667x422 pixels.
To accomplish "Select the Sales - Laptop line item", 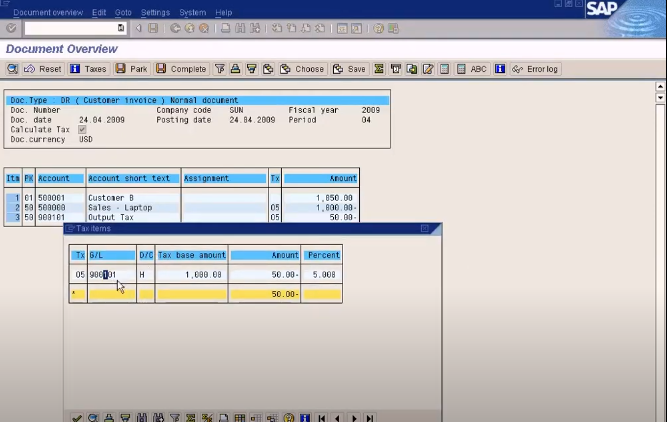I will point(120,208).
